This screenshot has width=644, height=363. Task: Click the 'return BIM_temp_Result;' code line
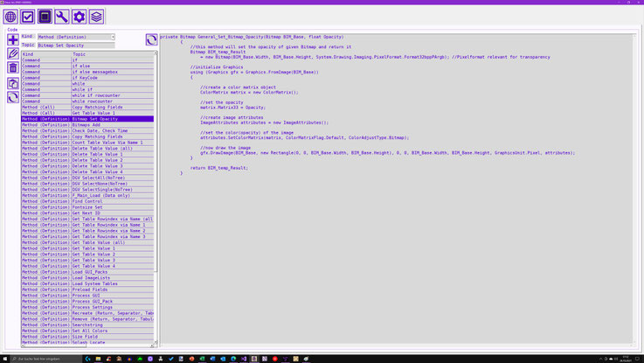coord(219,168)
